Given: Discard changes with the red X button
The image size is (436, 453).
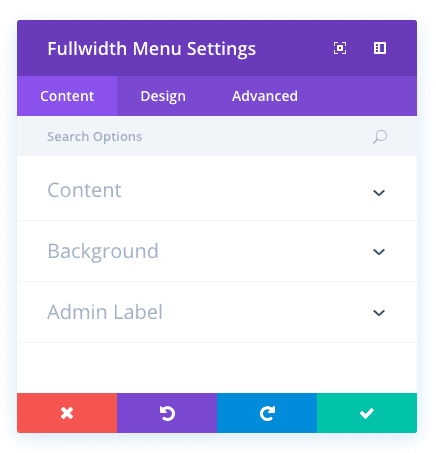Looking at the screenshot, I should [x=67, y=413].
